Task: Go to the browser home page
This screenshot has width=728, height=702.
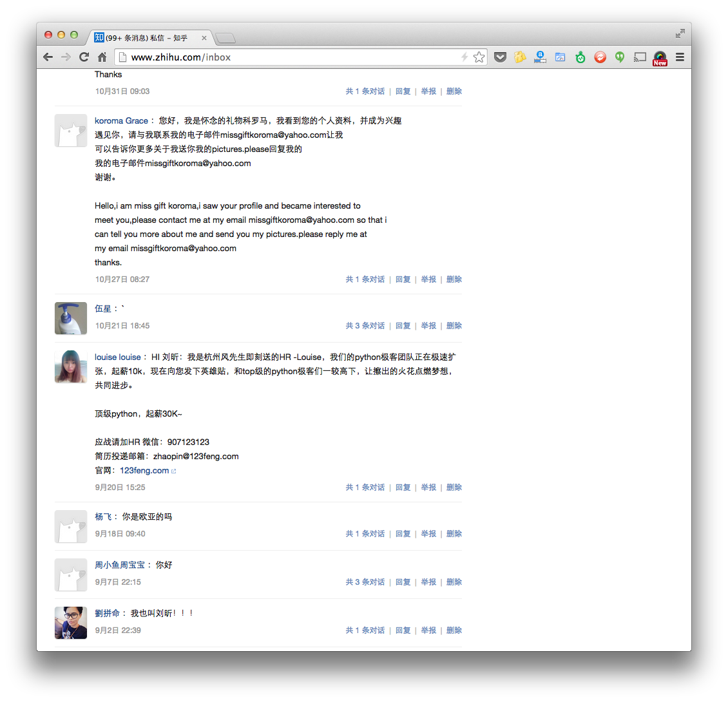Action: pyautogui.click(x=102, y=57)
